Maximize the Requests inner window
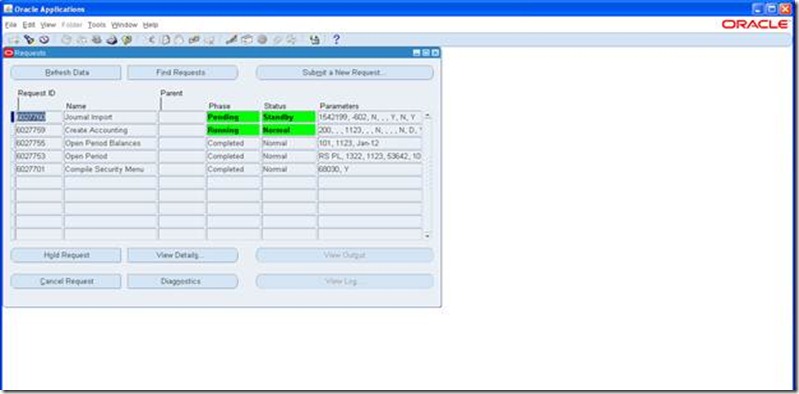The width and height of the screenshot is (799, 394). pos(426,52)
